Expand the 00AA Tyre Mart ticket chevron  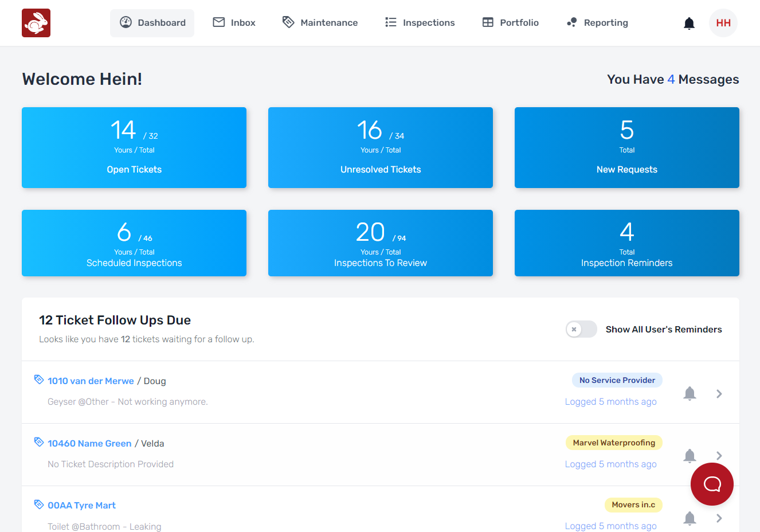click(x=719, y=518)
